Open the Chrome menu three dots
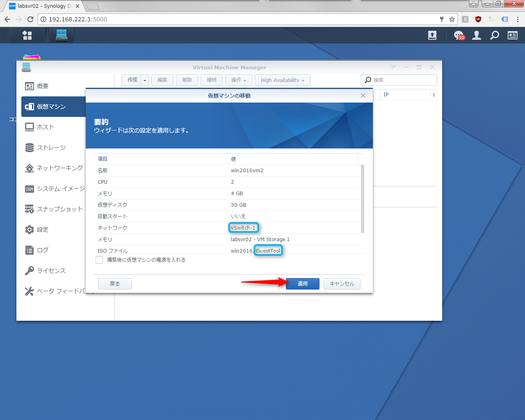 pyautogui.click(x=518, y=19)
